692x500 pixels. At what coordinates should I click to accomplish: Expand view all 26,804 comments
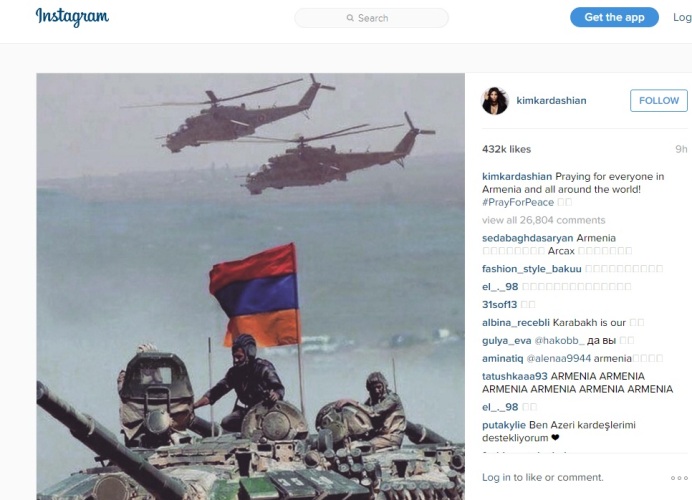pos(544,220)
